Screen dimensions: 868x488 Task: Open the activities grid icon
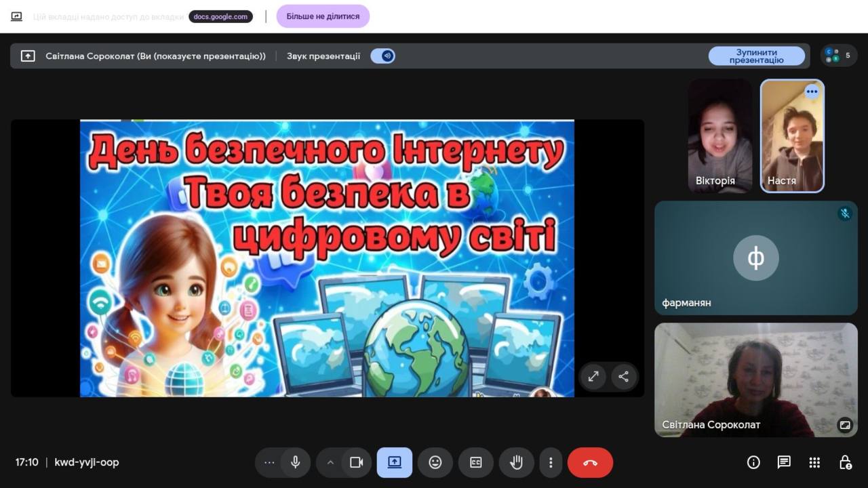pyautogui.click(x=814, y=462)
